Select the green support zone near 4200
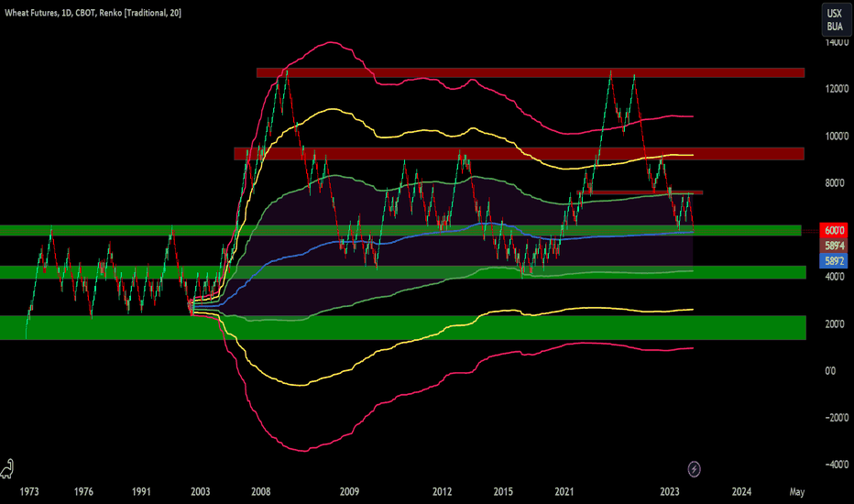 tap(403, 272)
